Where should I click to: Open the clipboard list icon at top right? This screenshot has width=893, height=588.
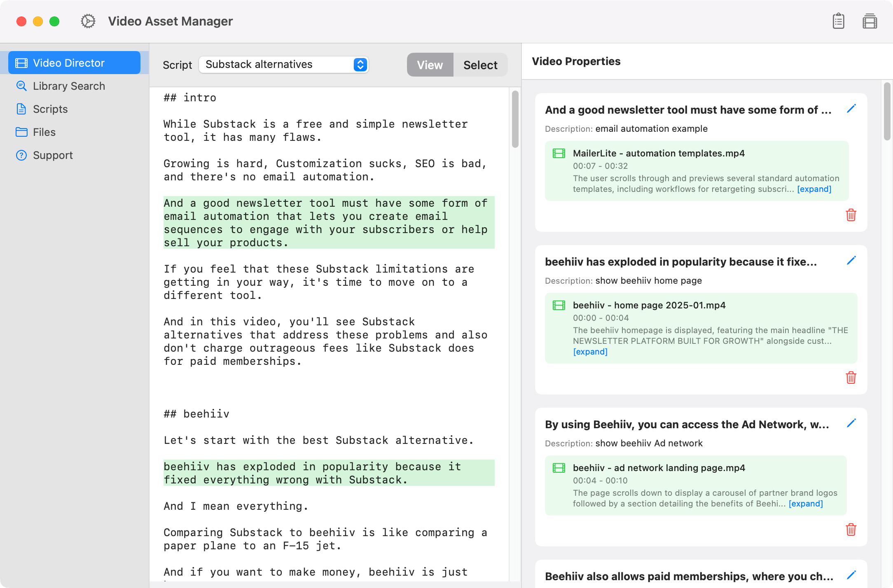[x=838, y=21]
